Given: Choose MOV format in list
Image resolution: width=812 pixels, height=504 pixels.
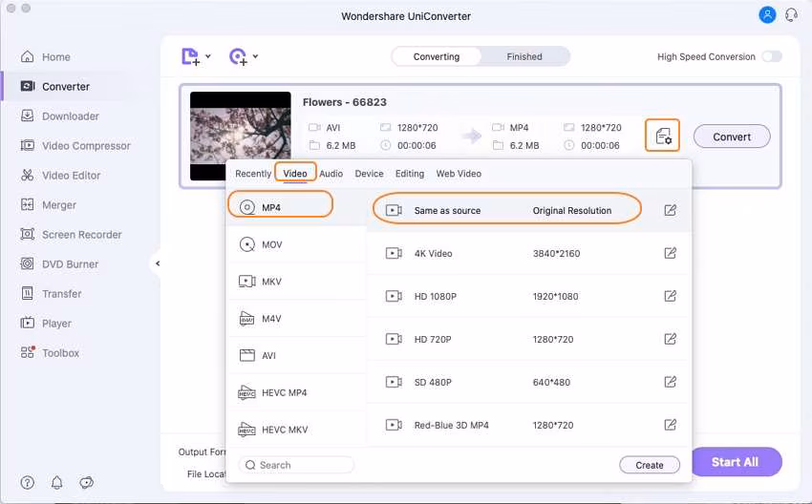Looking at the screenshot, I should click(x=297, y=244).
